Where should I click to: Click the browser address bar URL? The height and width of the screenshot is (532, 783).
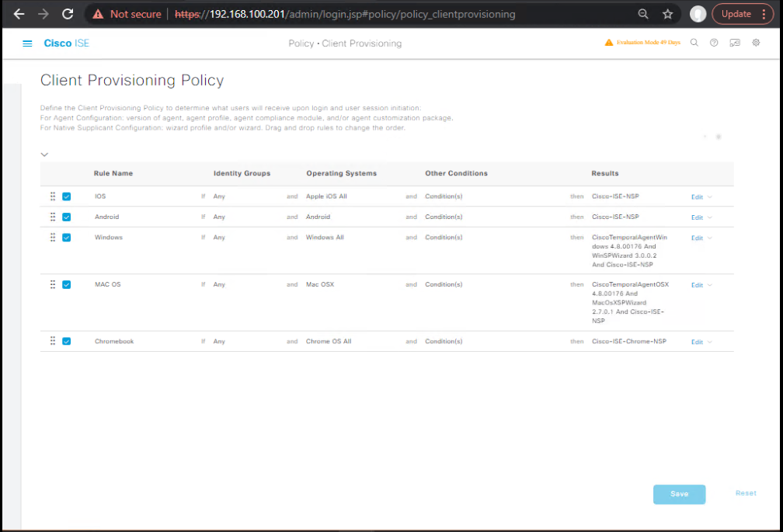click(x=345, y=14)
